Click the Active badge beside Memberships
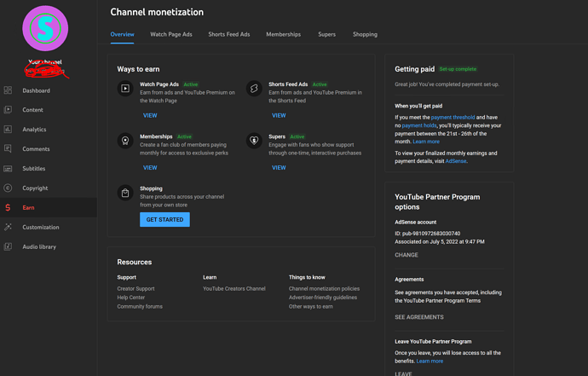This screenshot has height=376, width=588. tap(184, 136)
